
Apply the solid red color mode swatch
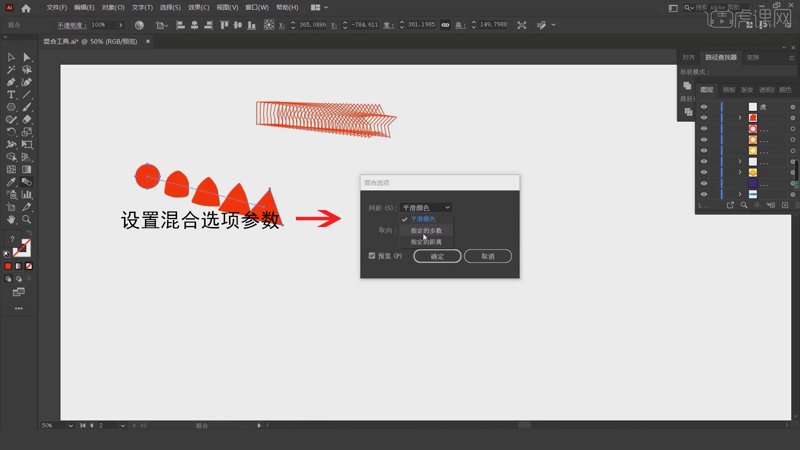[x=8, y=266]
